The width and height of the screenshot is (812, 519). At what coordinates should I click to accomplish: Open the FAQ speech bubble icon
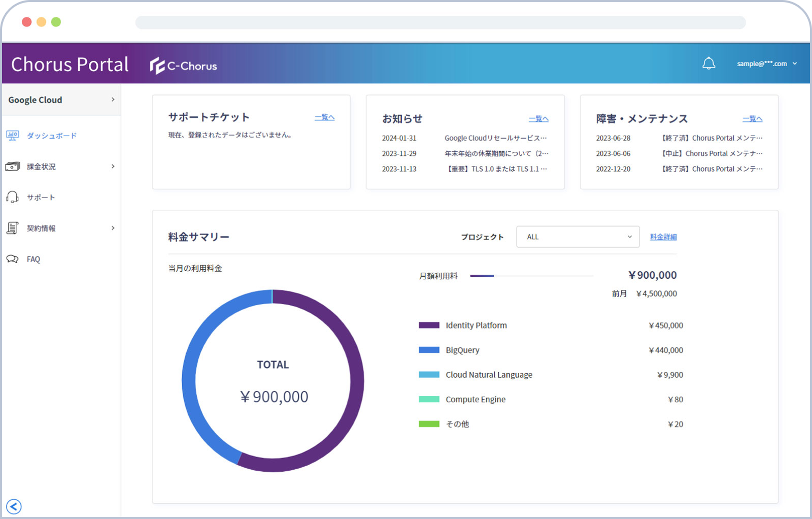pyautogui.click(x=13, y=259)
